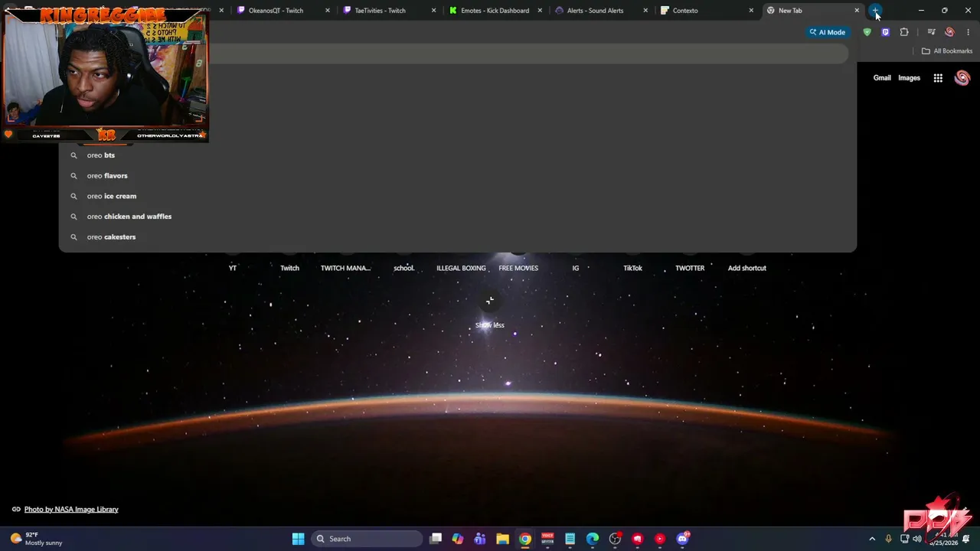The width and height of the screenshot is (980, 551).
Task: Close the Contexto tab
Action: click(x=751, y=11)
